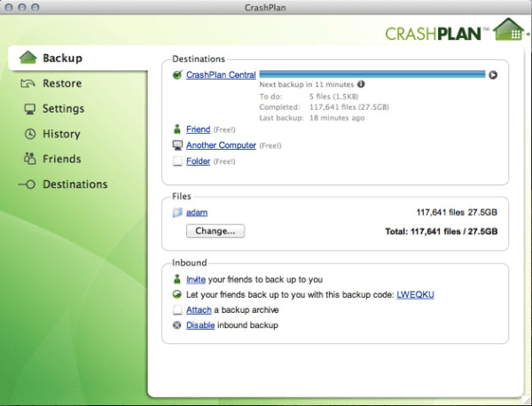Click the folder icon beside Folder destination

pos(177,161)
